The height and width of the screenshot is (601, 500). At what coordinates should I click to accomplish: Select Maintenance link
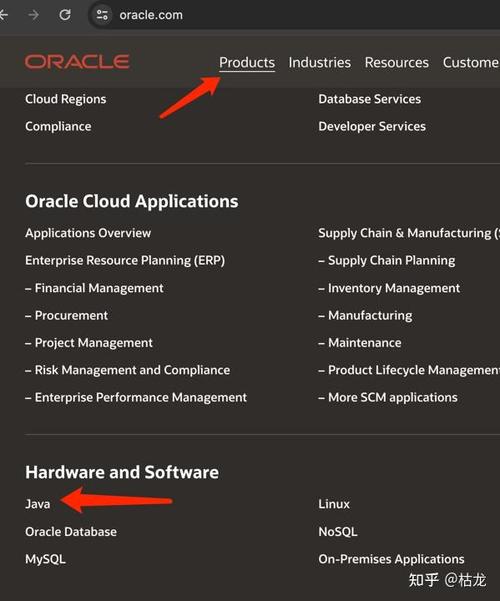360,343
